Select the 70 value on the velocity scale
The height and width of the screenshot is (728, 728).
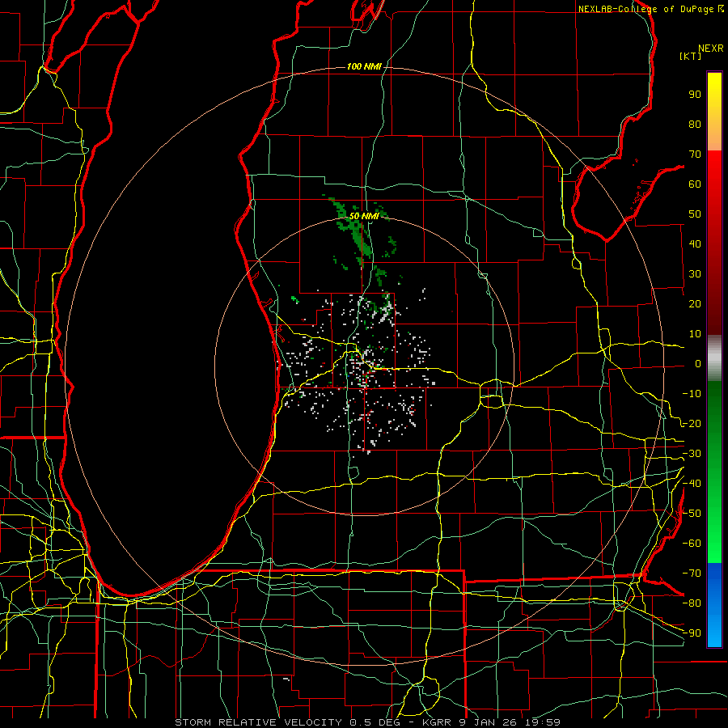pyautogui.click(x=695, y=154)
